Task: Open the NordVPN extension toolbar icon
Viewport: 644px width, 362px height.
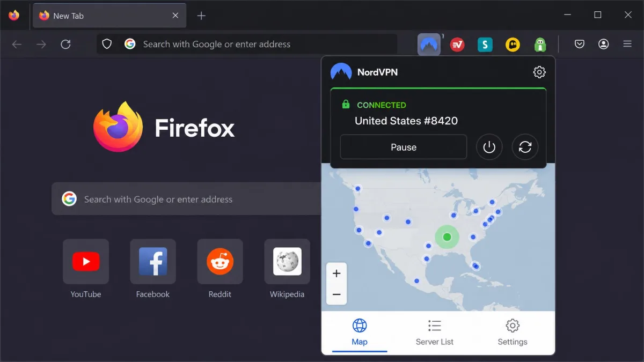Action: point(429,44)
